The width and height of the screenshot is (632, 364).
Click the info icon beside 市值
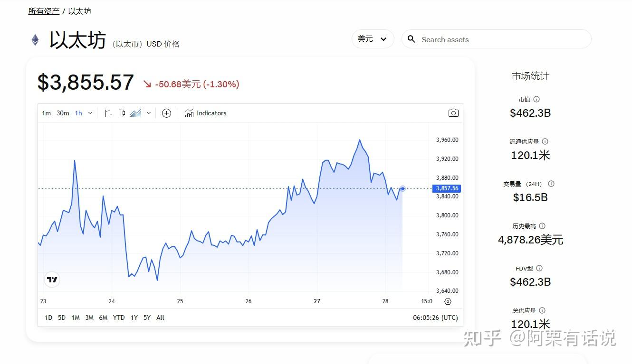[x=536, y=99]
